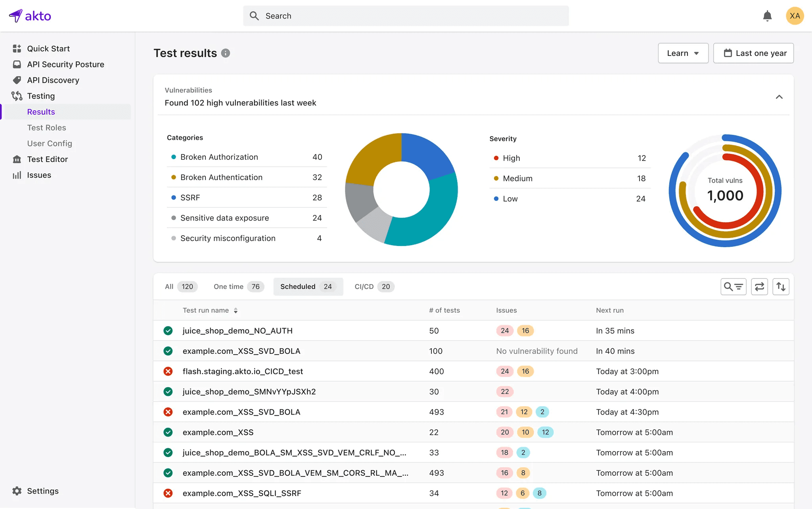Click 'No vulnerability found' text

537,351
